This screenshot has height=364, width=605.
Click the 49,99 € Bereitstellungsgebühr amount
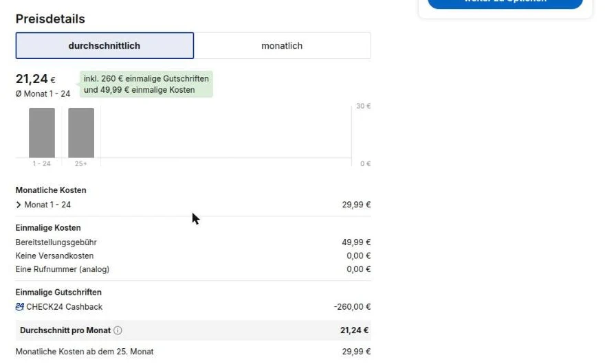[x=356, y=242]
